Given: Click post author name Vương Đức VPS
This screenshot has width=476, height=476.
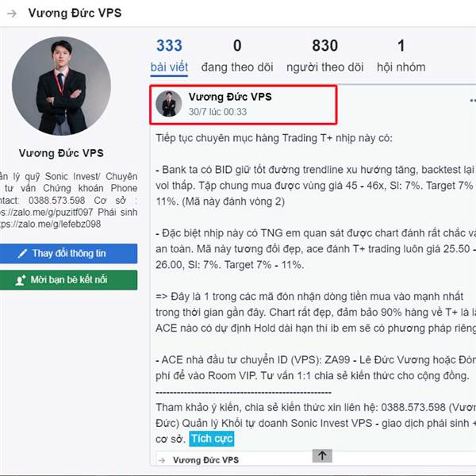Looking at the screenshot, I should click(x=230, y=97).
